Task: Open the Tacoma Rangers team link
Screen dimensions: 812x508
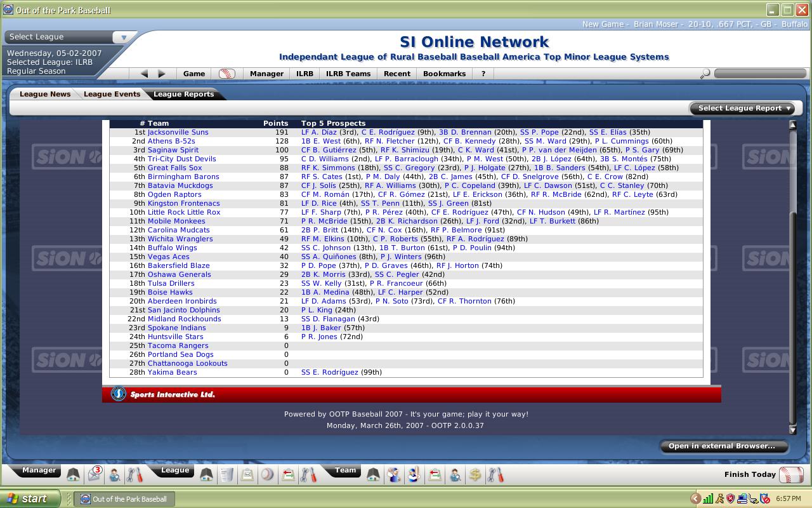Action: 178,345
